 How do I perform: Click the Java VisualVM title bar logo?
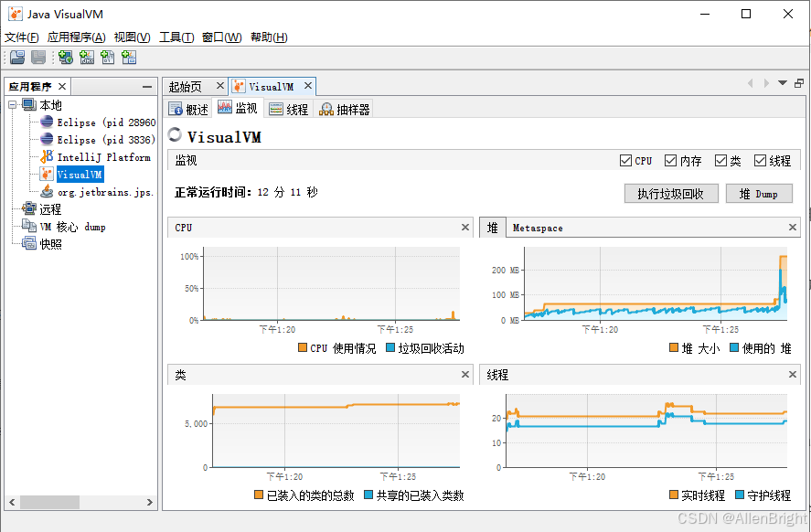pyautogui.click(x=16, y=14)
